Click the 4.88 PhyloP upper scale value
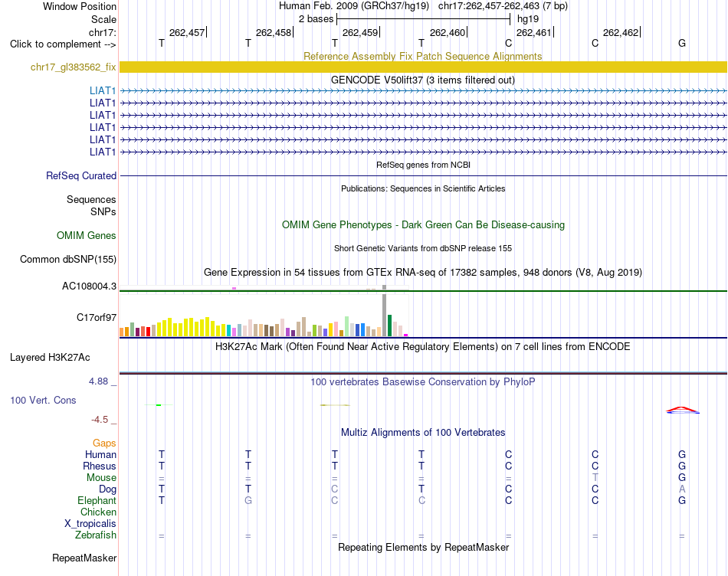 [98, 381]
